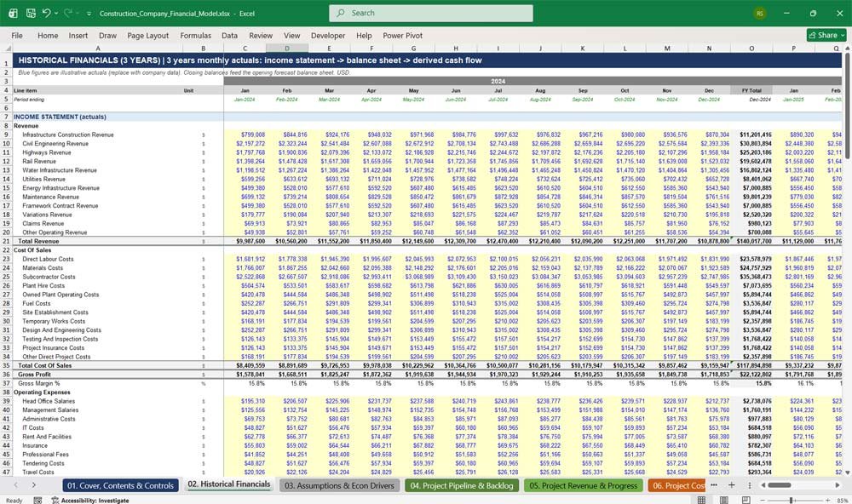
Task: Open the RS account profile avatar
Action: tap(760, 13)
